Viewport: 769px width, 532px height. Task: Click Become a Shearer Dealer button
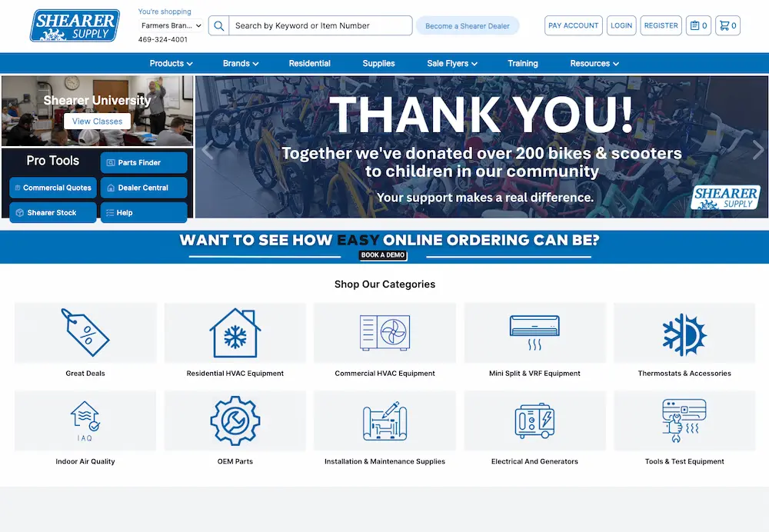[468, 26]
